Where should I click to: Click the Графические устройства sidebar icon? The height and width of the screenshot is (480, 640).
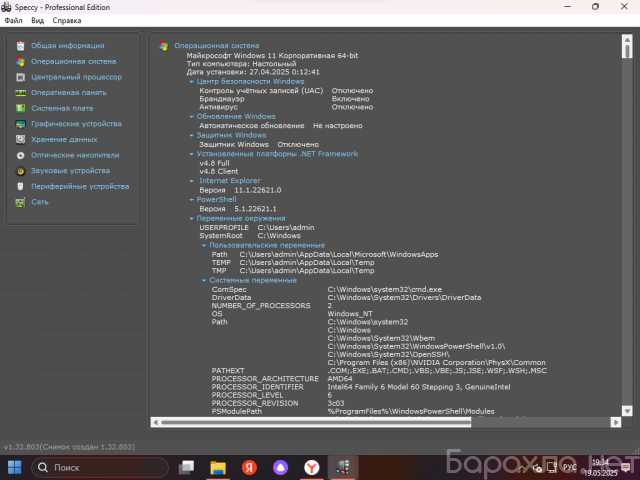20,124
